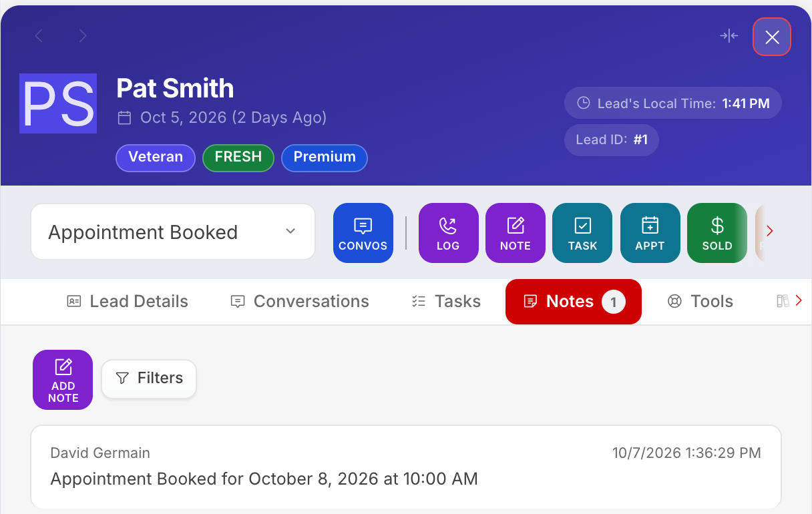Open the Filters button

(149, 378)
